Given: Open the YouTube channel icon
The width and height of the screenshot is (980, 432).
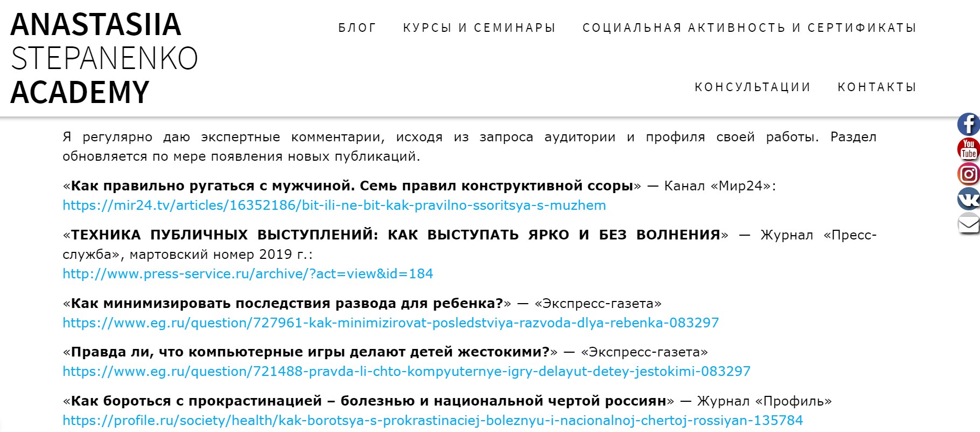Looking at the screenshot, I should pyautogui.click(x=968, y=149).
